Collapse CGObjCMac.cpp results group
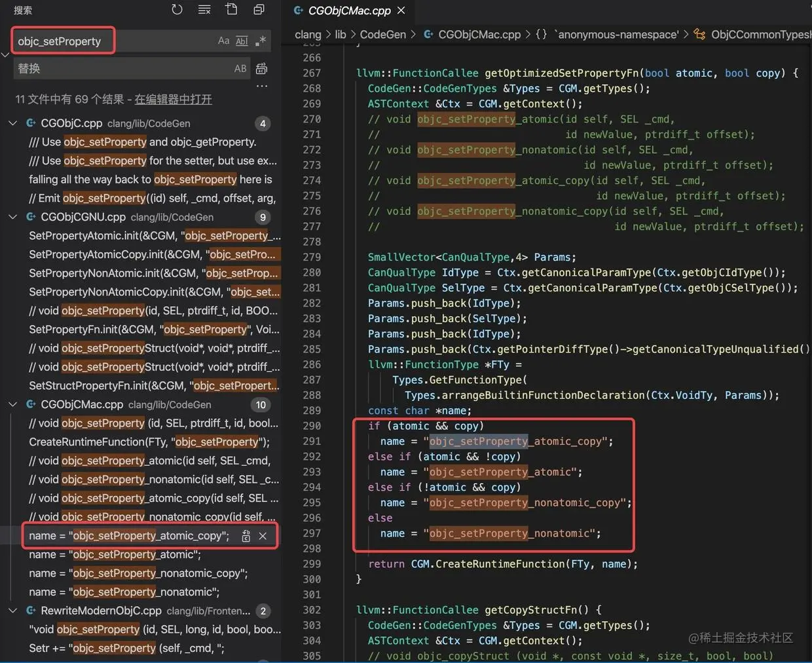 (12, 405)
